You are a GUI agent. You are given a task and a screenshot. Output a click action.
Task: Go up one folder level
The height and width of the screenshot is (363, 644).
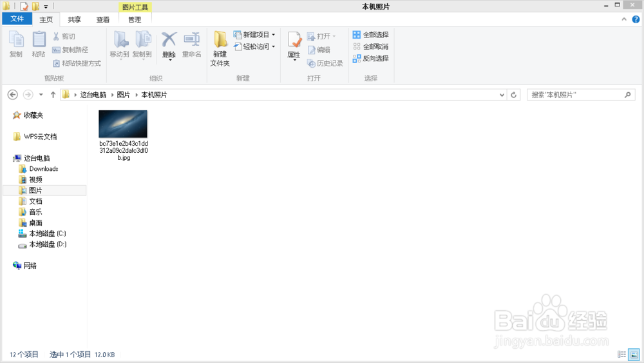[x=53, y=95]
